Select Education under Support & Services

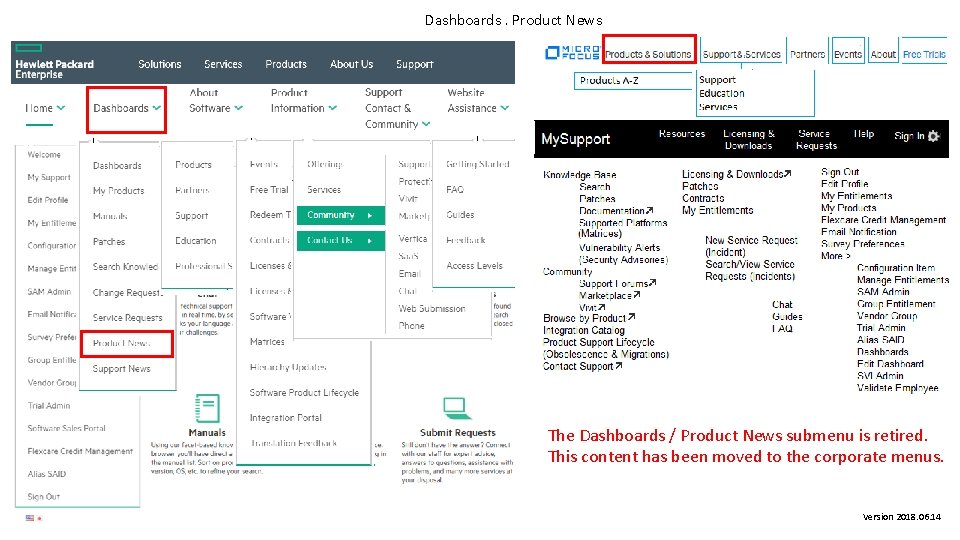coord(722,93)
